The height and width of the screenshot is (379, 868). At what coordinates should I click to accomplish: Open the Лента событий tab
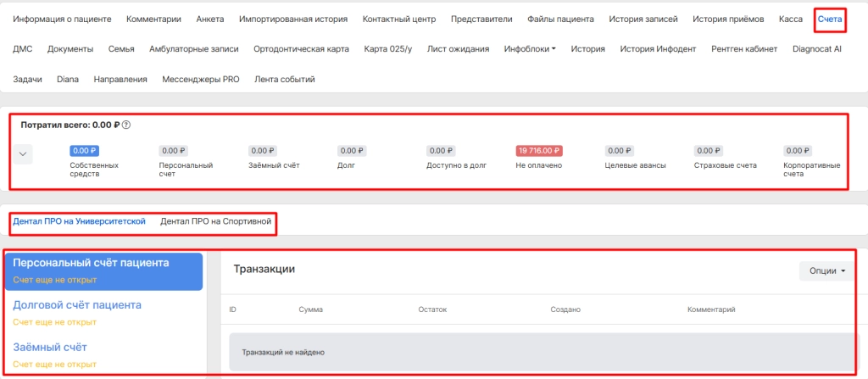click(285, 79)
